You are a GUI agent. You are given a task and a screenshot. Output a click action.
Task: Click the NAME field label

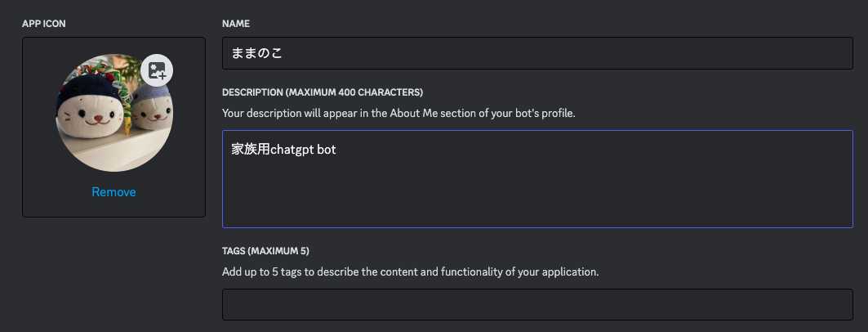tap(235, 24)
